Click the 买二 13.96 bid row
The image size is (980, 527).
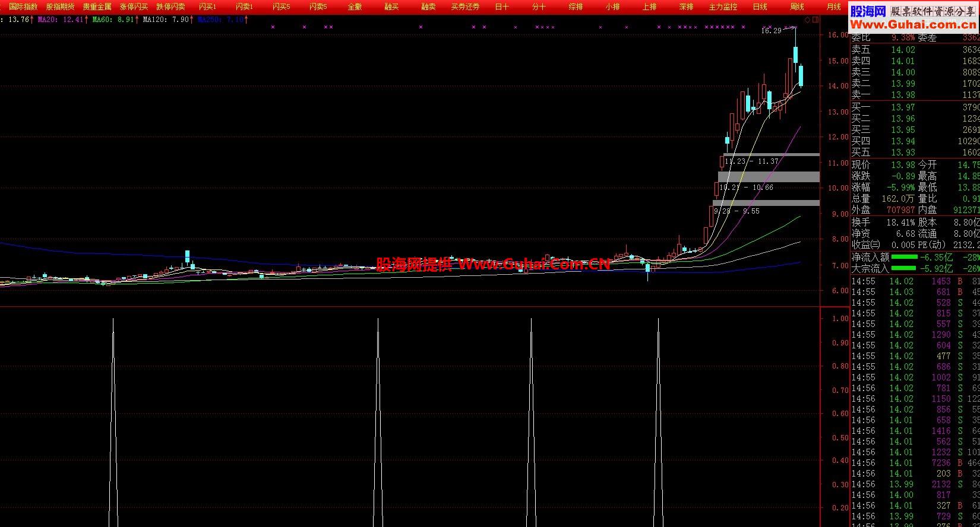pos(915,119)
